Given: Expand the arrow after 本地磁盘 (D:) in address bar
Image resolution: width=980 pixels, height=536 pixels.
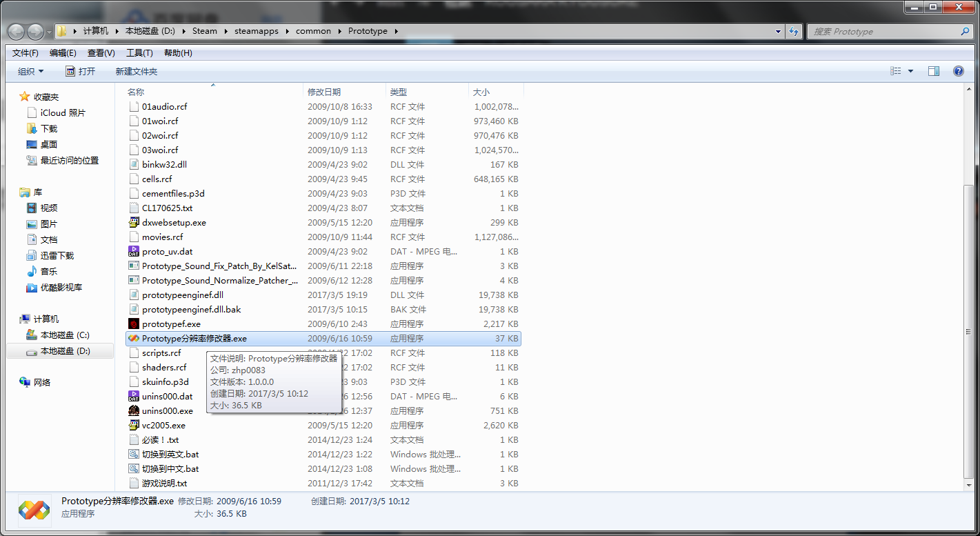Looking at the screenshot, I should [x=183, y=31].
